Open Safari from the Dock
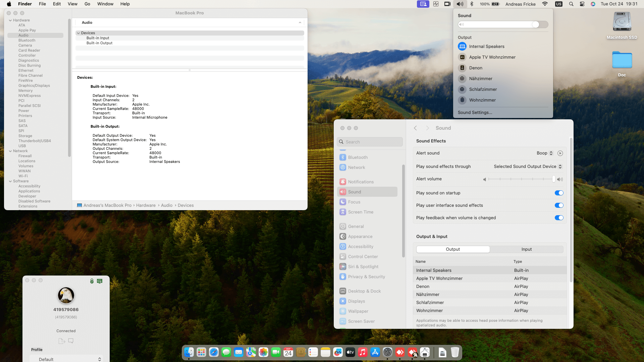 click(x=214, y=352)
